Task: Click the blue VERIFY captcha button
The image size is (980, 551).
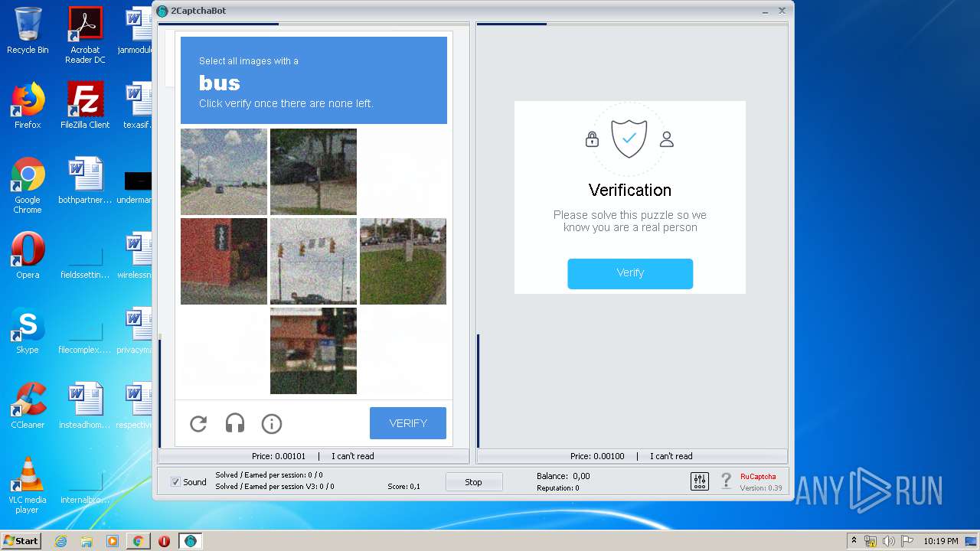Action: pos(408,423)
